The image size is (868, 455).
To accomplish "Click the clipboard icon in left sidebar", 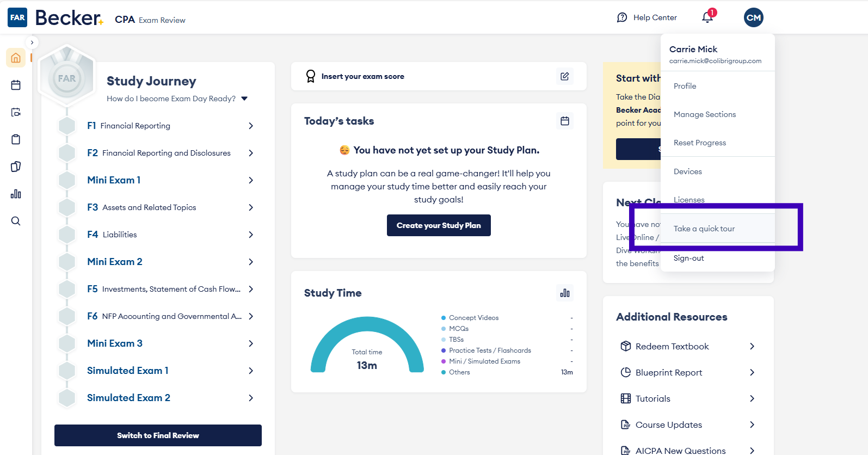I will pos(16,139).
